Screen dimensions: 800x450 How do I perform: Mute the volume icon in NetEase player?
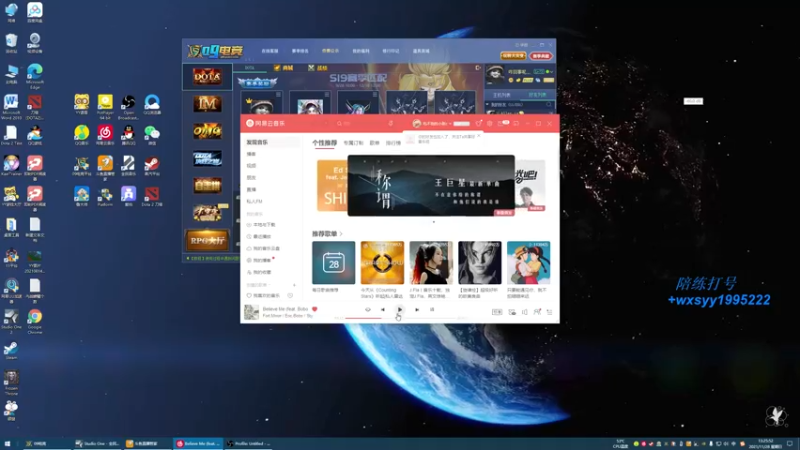pos(524,312)
